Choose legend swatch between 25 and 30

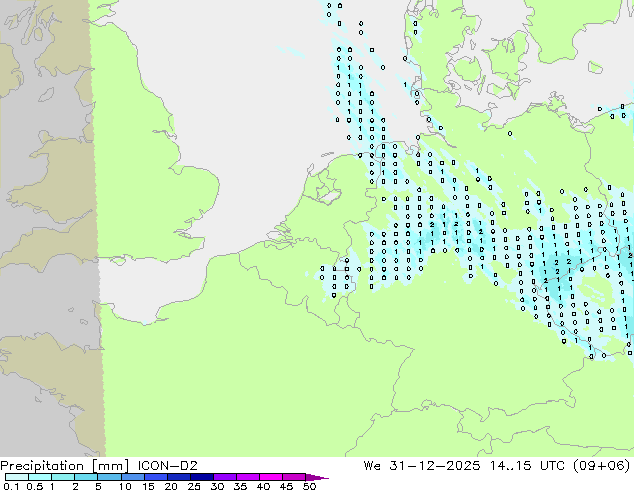pos(202,477)
